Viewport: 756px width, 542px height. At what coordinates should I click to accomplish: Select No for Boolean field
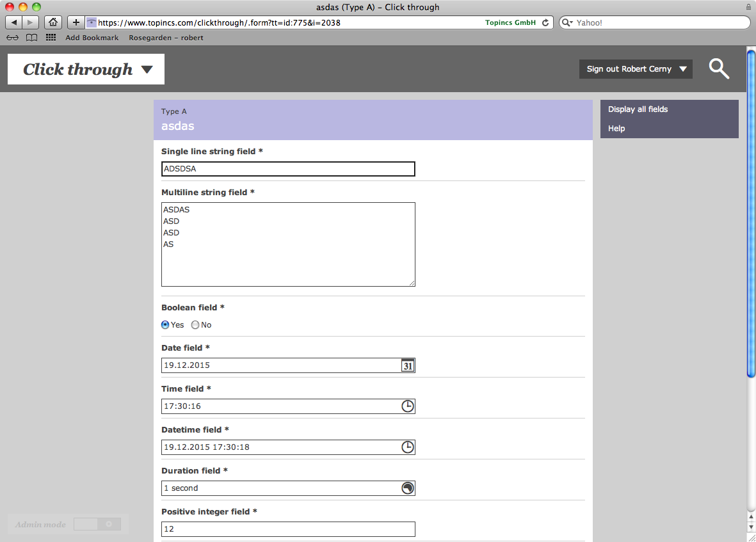point(195,325)
